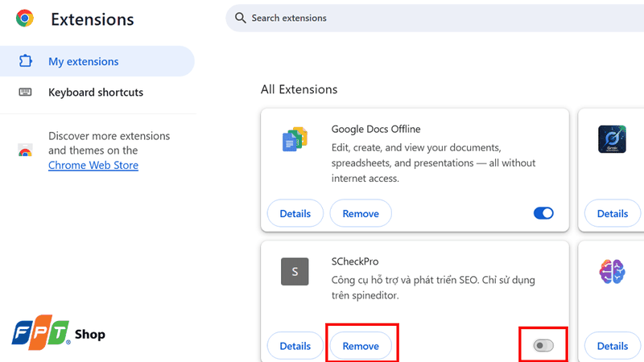Open Details for the compass-icon extension
The image size is (644, 362).
[613, 213]
